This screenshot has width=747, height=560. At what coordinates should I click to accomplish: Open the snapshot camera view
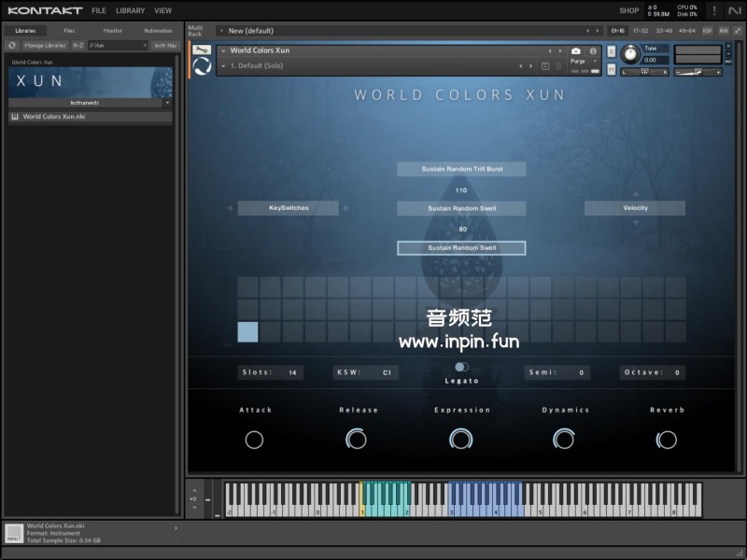coord(575,51)
